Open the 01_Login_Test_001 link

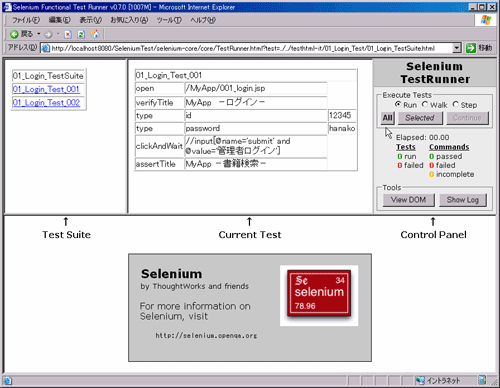click(46, 89)
